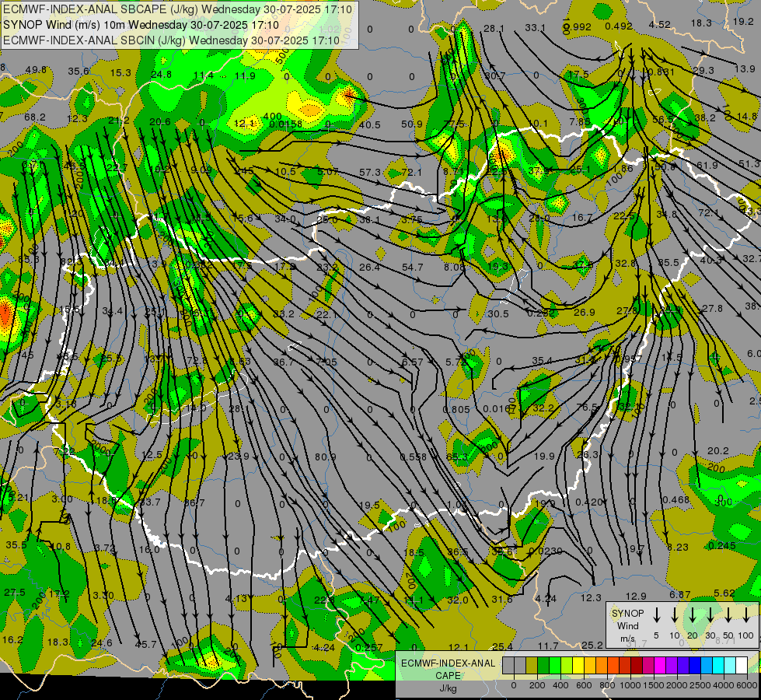Click the map value '4.52'

pyautogui.click(x=660, y=24)
